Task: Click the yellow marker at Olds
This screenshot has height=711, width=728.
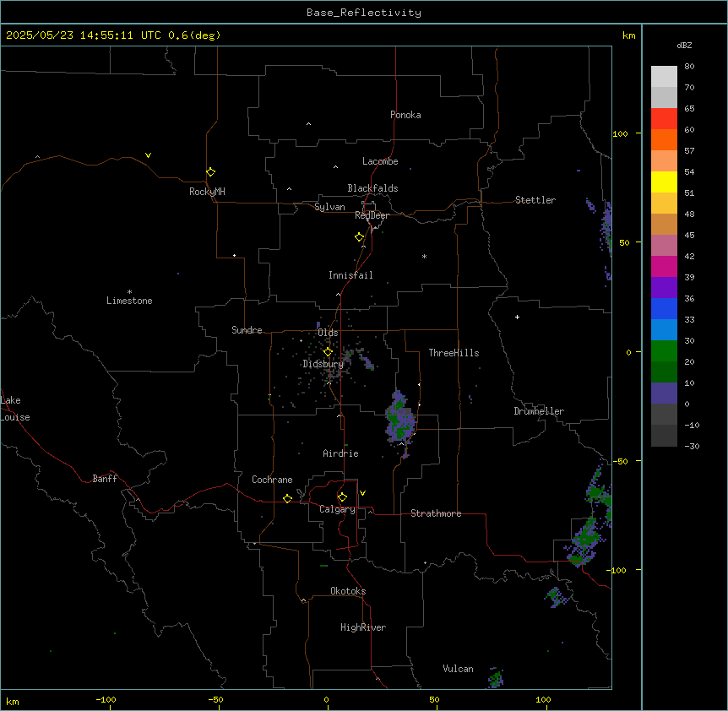Action: point(328,352)
